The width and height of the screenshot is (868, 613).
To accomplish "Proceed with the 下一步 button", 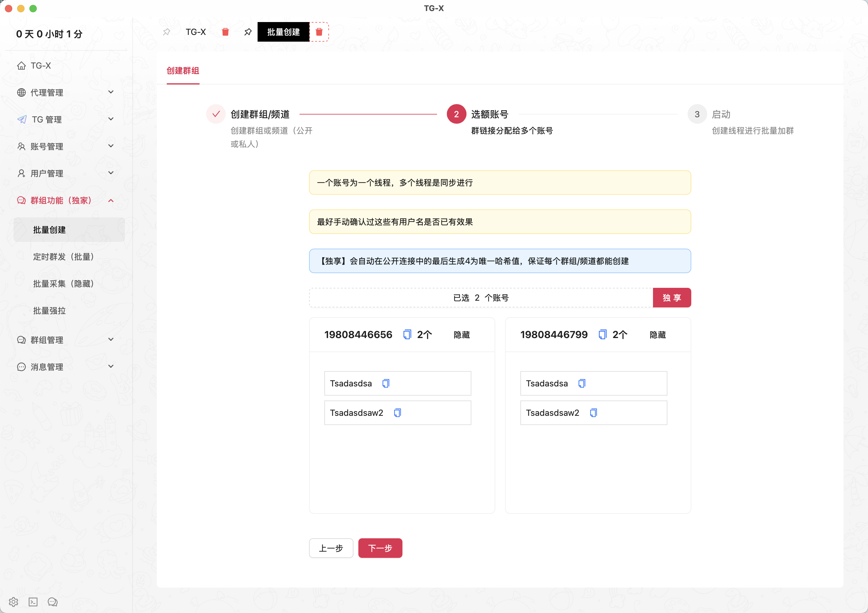I will [380, 548].
